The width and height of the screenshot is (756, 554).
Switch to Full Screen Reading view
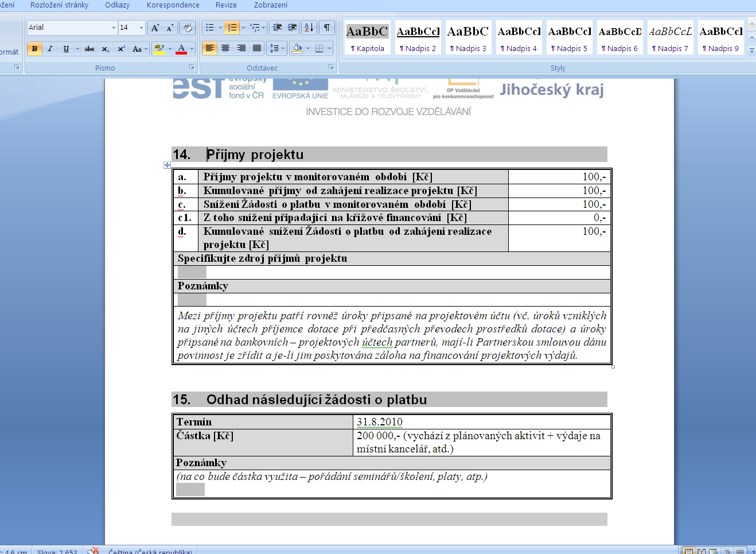[x=701, y=551]
